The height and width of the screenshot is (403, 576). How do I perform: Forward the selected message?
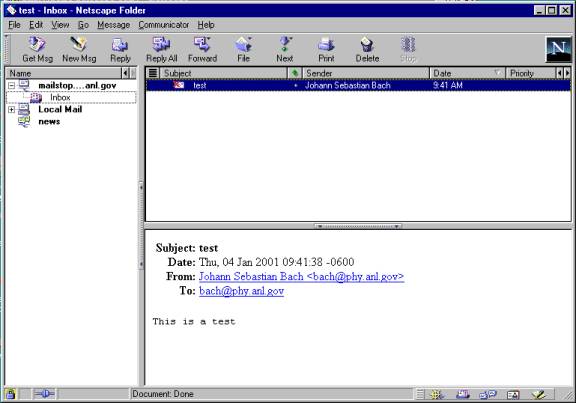pyautogui.click(x=202, y=50)
